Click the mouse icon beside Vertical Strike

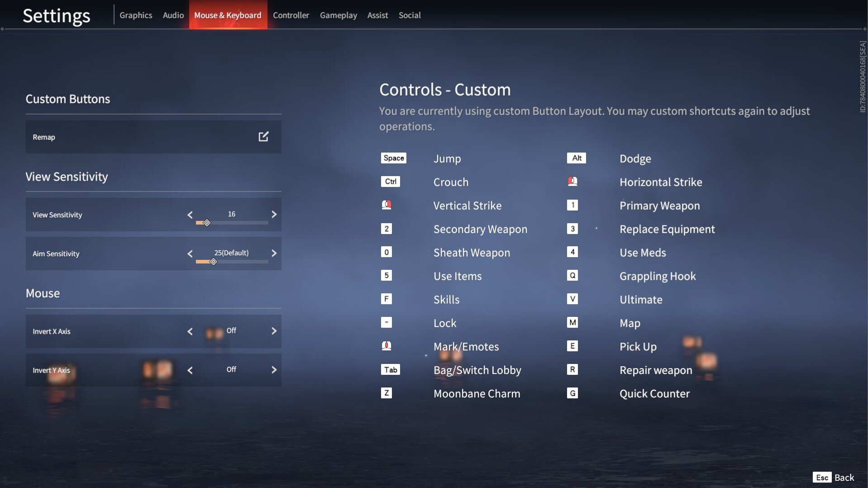pos(386,205)
